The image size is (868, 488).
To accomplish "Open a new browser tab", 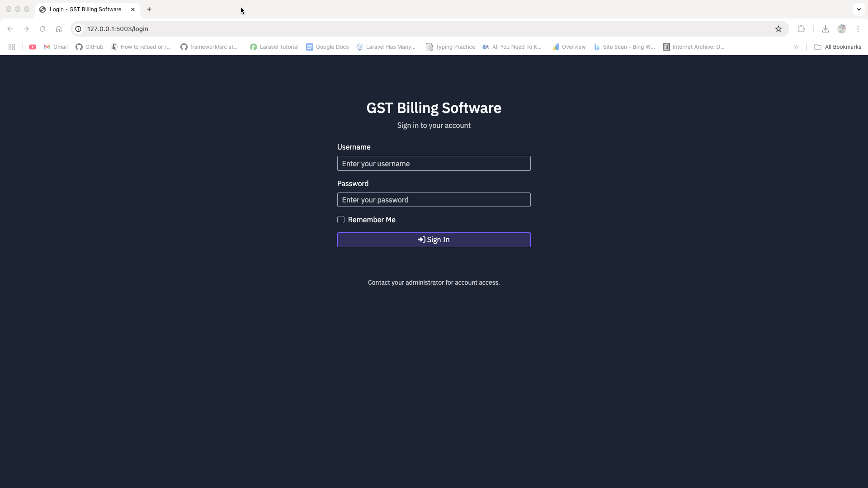I will pos(149,9).
